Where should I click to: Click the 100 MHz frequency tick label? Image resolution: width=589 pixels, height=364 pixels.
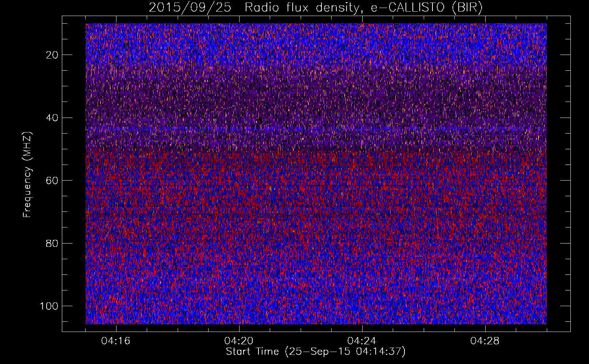pyautogui.click(x=49, y=306)
